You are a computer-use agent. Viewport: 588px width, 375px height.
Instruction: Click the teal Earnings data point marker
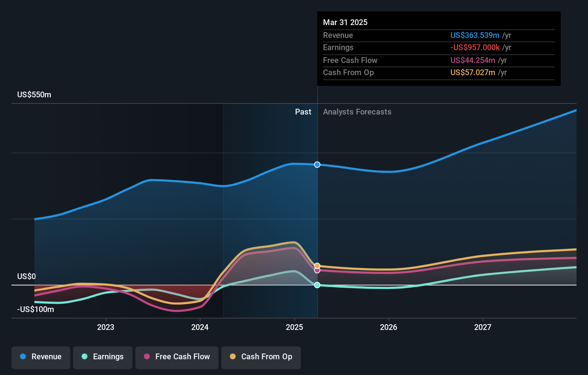(317, 285)
